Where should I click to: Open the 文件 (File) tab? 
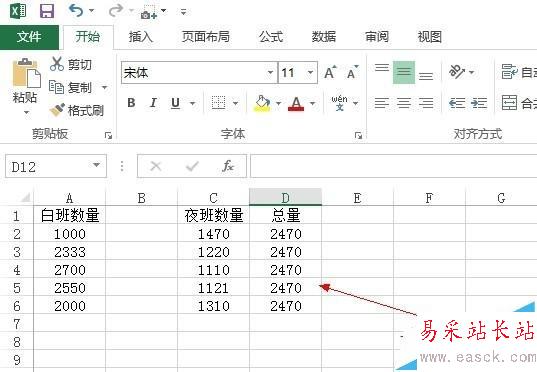click(29, 37)
